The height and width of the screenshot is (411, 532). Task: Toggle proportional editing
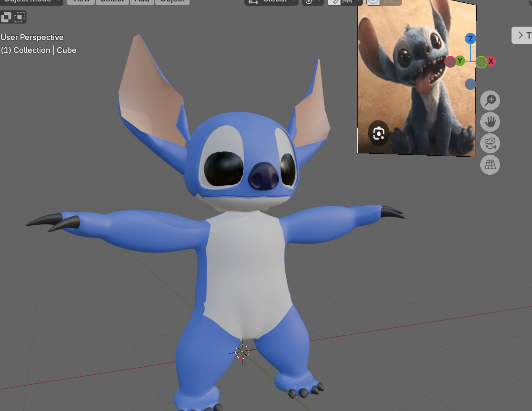(373, 2)
